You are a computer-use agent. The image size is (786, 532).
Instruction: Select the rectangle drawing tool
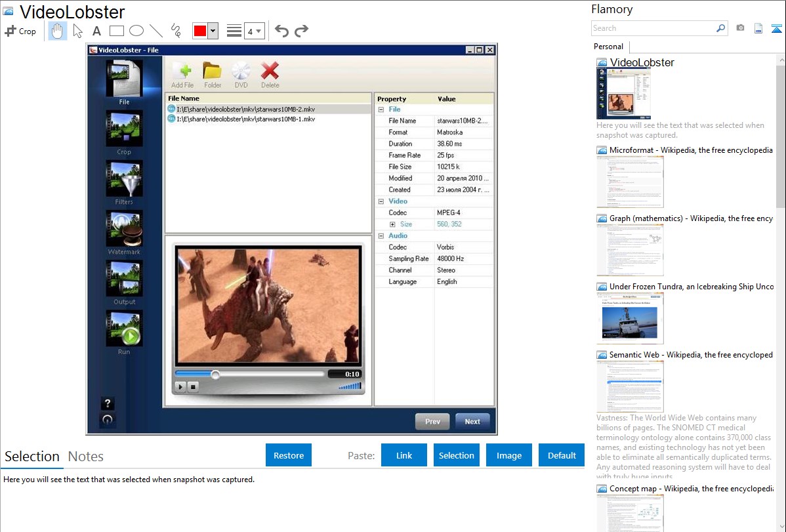click(x=116, y=31)
